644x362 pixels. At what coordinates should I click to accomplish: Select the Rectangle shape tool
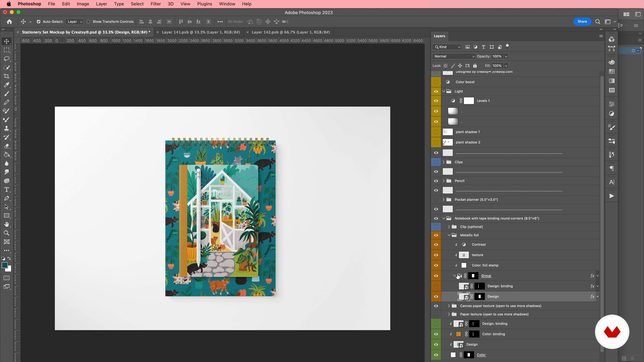point(7,216)
